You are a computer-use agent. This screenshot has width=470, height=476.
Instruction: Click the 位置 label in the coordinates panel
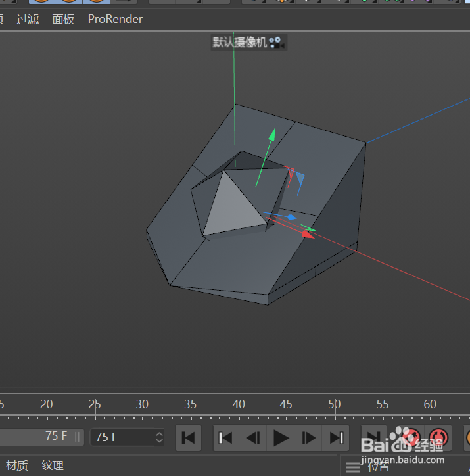pos(379,467)
